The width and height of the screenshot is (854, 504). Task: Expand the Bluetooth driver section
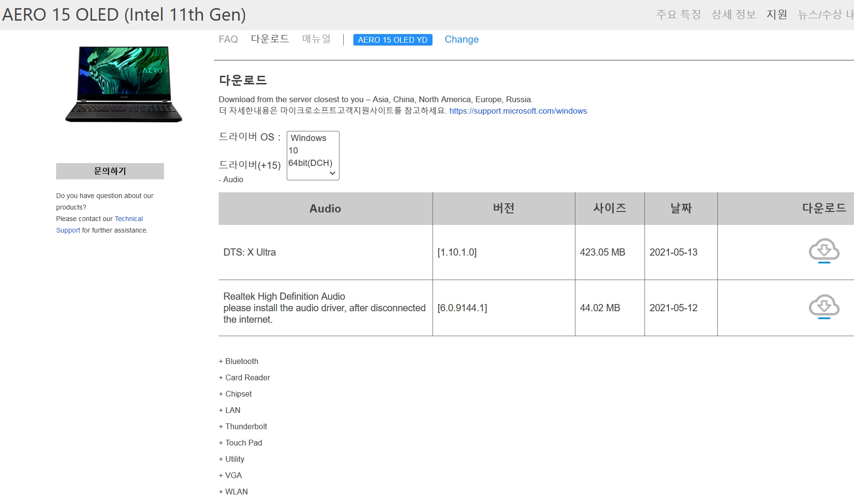pos(238,361)
